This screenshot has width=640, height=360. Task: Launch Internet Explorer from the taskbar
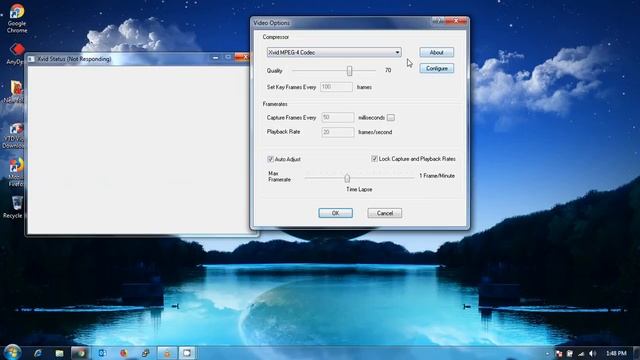click(38, 353)
